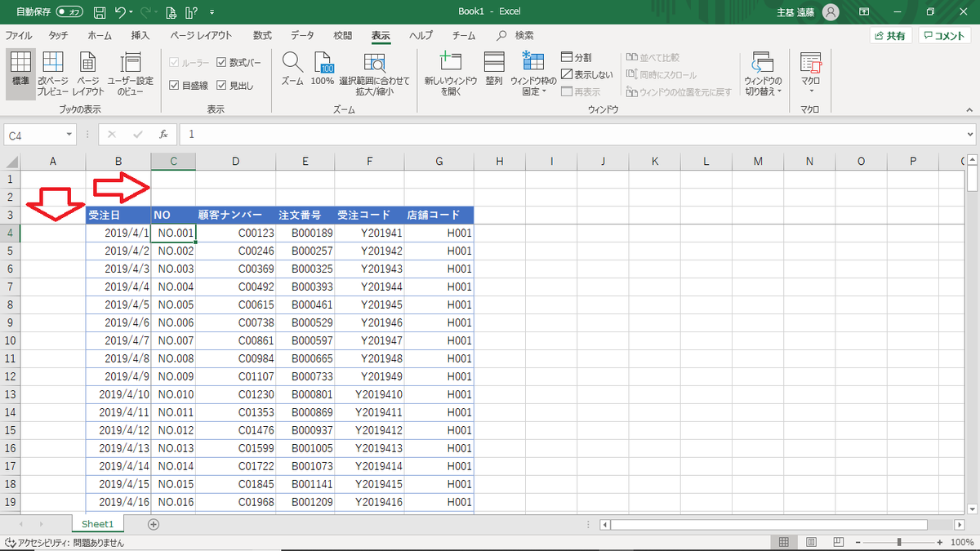Open the ウィンドウの切り替え dropdown

762,78
